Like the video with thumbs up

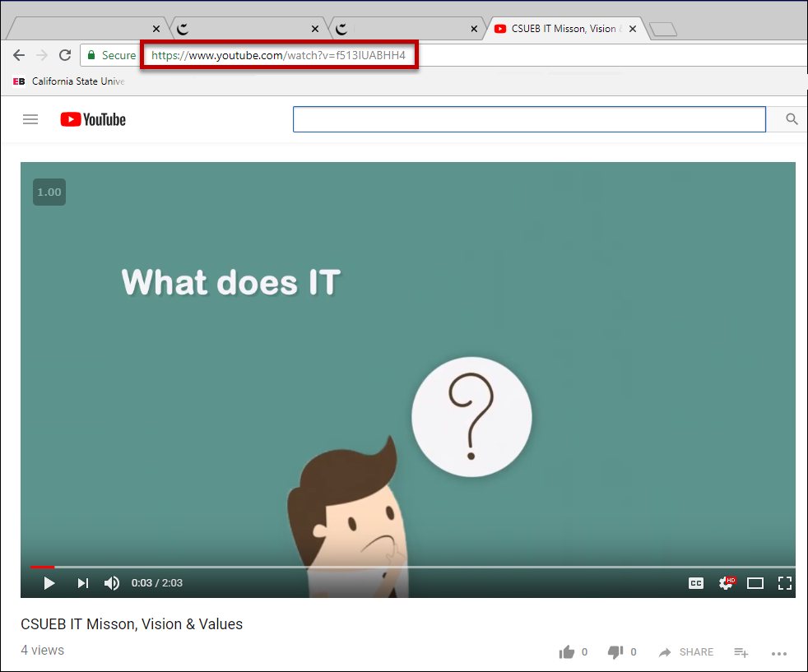click(x=567, y=652)
